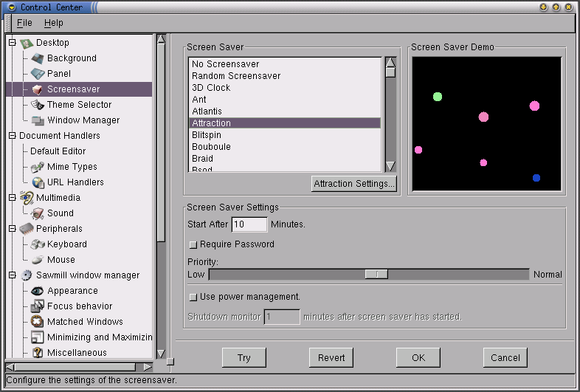Click the Window Manager icon

click(x=38, y=120)
